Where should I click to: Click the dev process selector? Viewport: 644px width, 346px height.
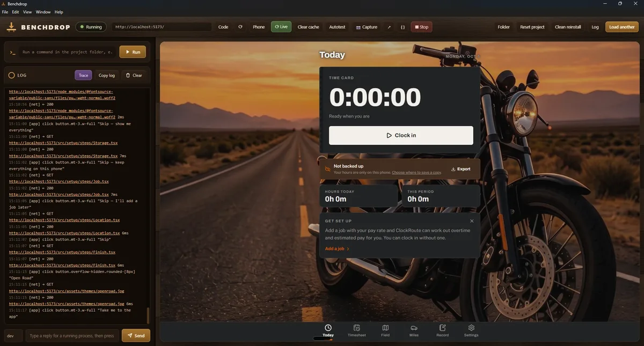[x=13, y=336]
